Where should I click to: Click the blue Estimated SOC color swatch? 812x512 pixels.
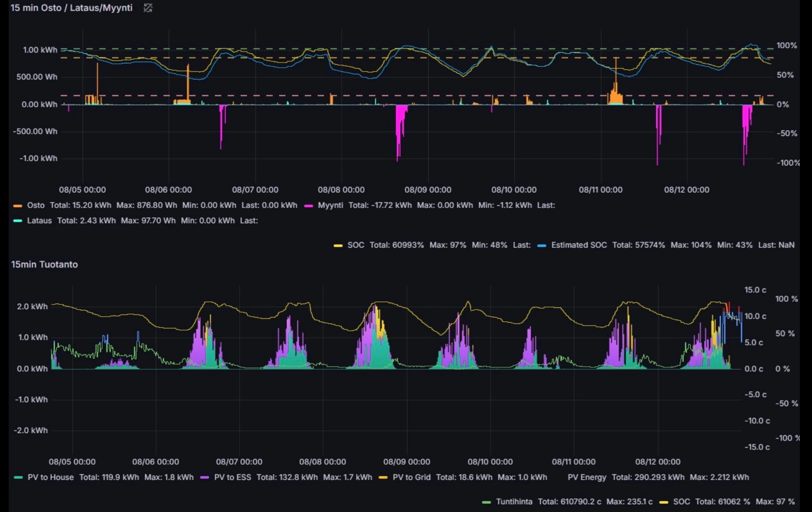coord(542,245)
